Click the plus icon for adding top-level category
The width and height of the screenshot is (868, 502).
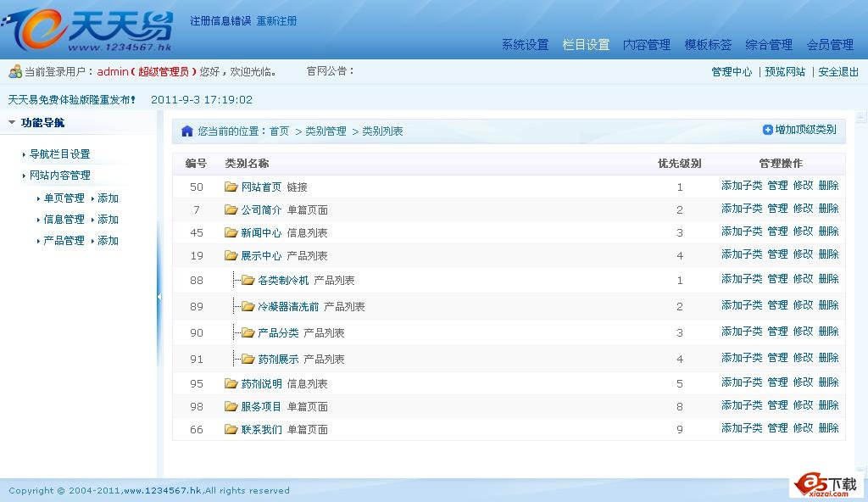(768, 130)
